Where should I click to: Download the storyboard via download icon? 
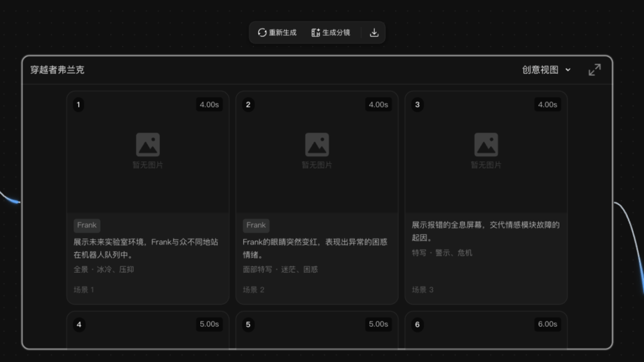pos(374,32)
